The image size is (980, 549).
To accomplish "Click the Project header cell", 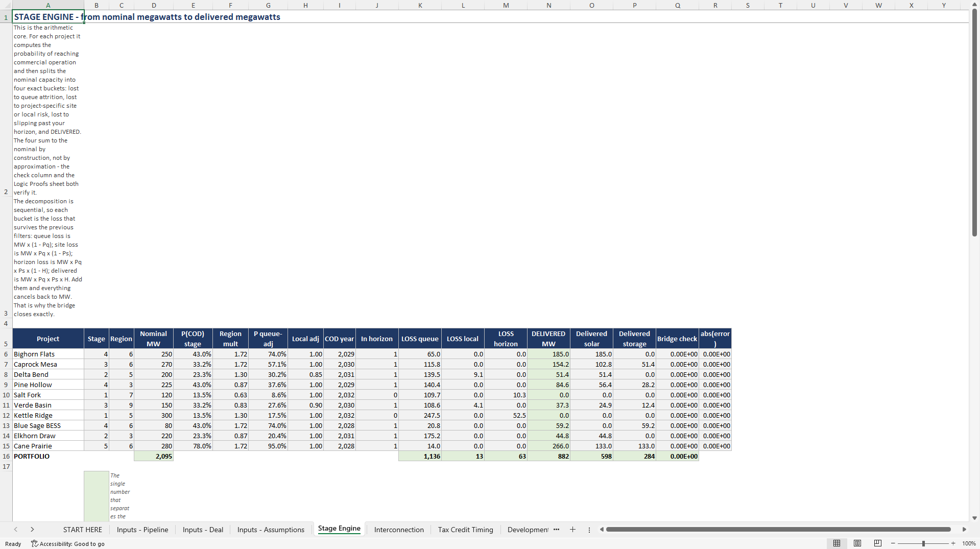I will click(x=48, y=339).
